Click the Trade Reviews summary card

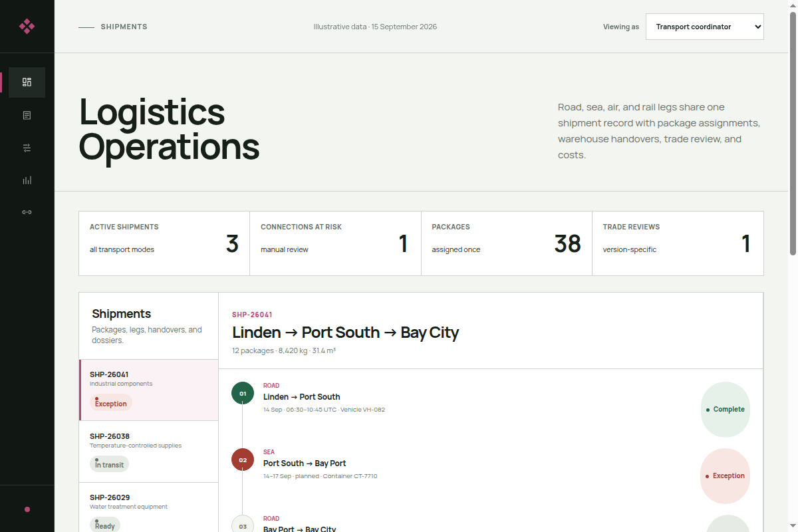[x=678, y=243]
